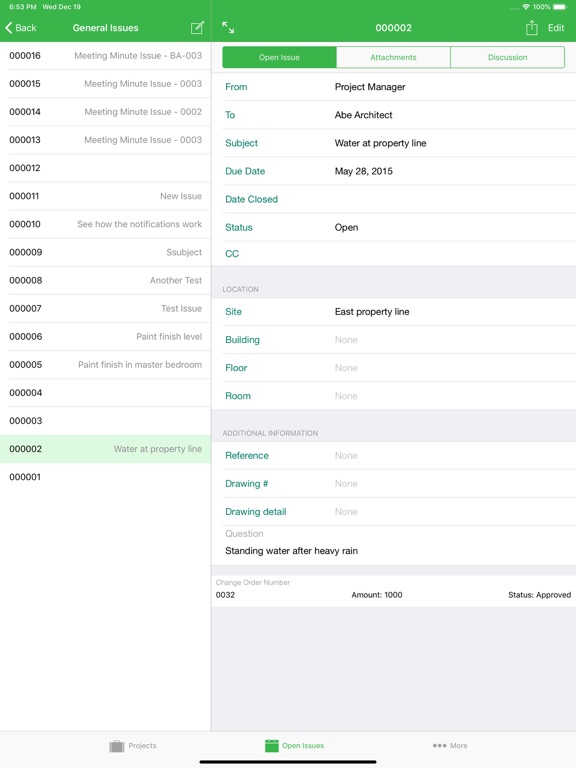Tap the Due Date May 28, 2015
Viewport: 576px width, 768px height.
(363, 171)
